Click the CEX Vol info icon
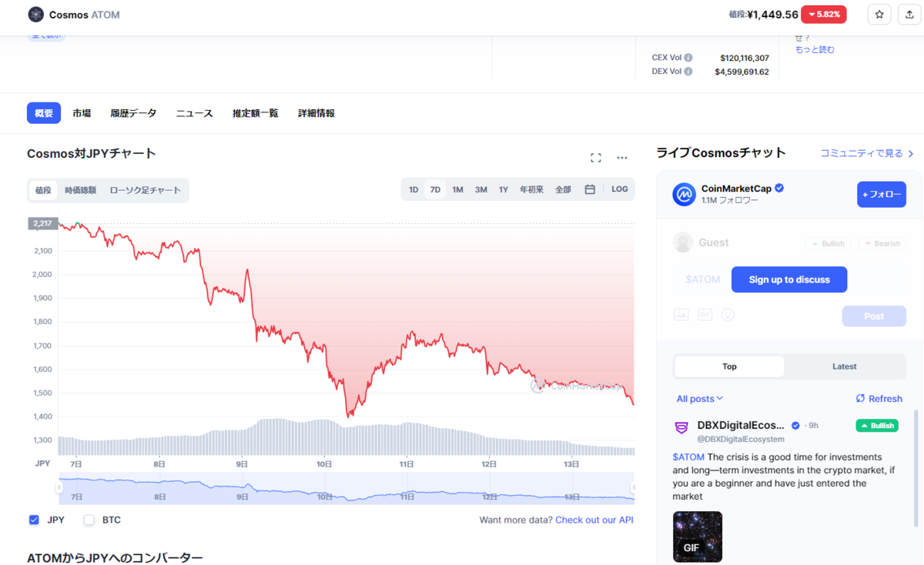The image size is (924, 565). point(688,58)
